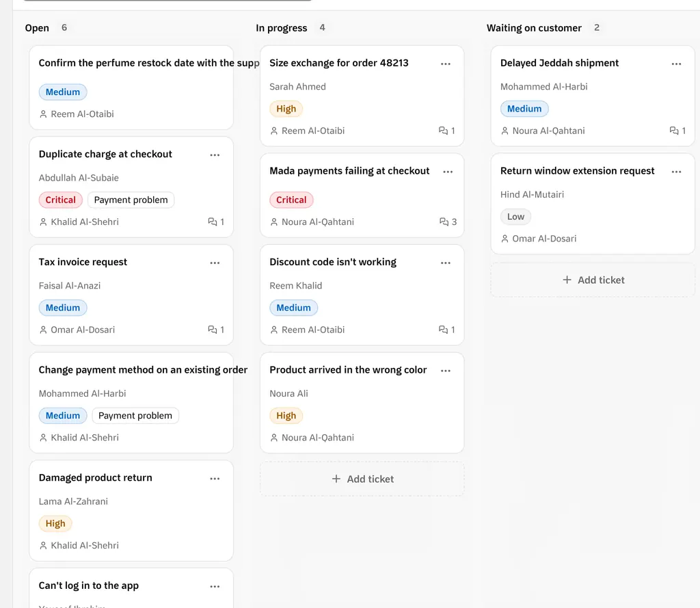Click assignee icon on Change payment method card
The image size is (700, 608).
pos(43,438)
